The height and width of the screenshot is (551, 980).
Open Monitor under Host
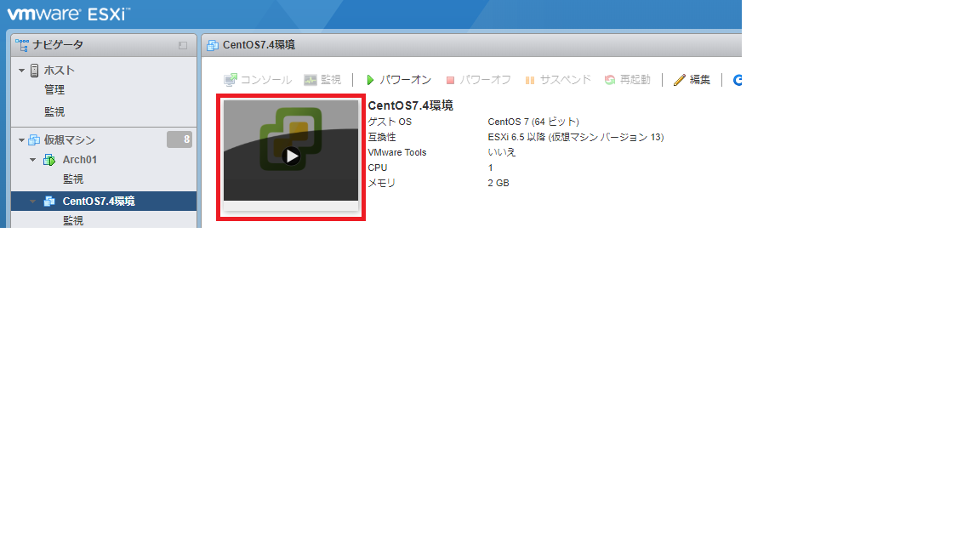(x=54, y=112)
